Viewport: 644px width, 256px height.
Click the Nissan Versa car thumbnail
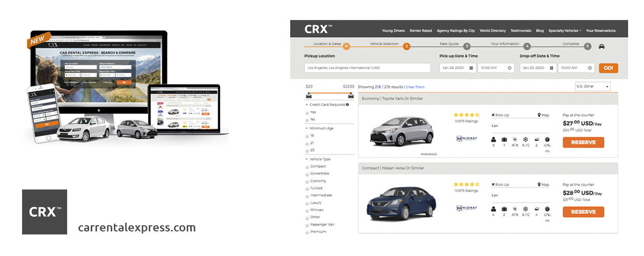pyautogui.click(x=401, y=203)
